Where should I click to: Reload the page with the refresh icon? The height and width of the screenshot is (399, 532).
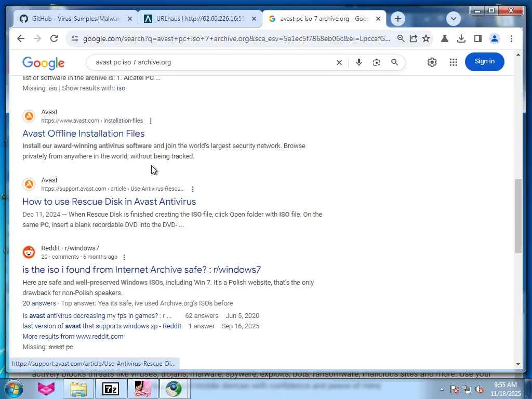pyautogui.click(x=54, y=38)
